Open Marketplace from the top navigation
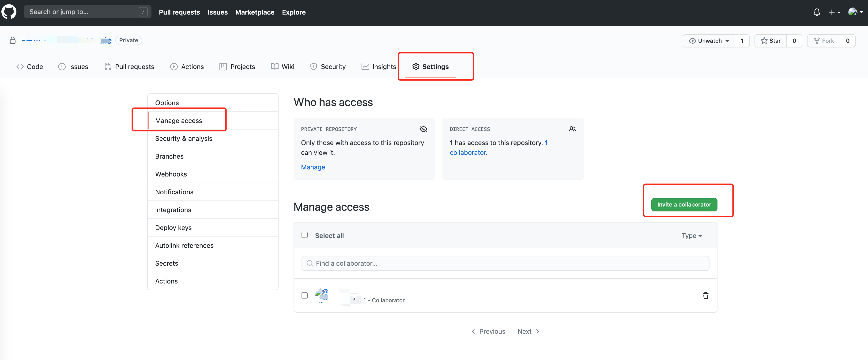The height and width of the screenshot is (360, 868). click(255, 12)
